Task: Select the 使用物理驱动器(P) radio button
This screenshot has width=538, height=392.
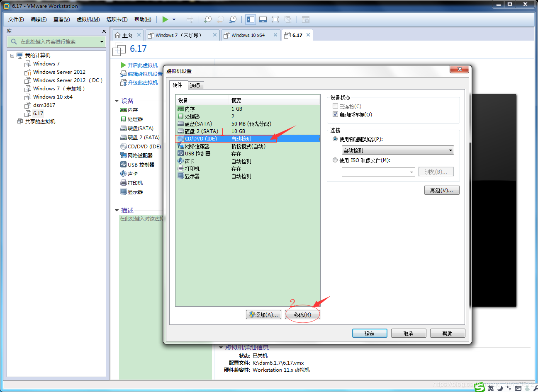Action: click(335, 139)
